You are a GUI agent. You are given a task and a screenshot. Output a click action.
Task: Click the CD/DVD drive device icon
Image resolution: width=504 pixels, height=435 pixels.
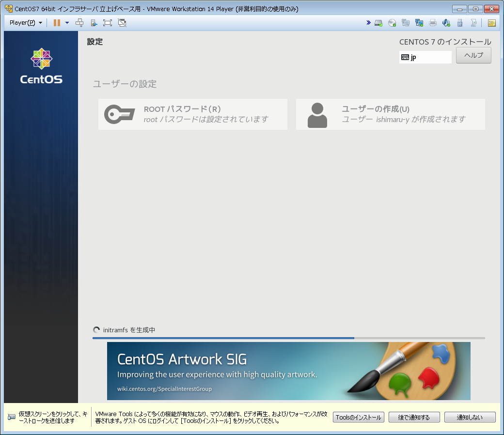392,23
